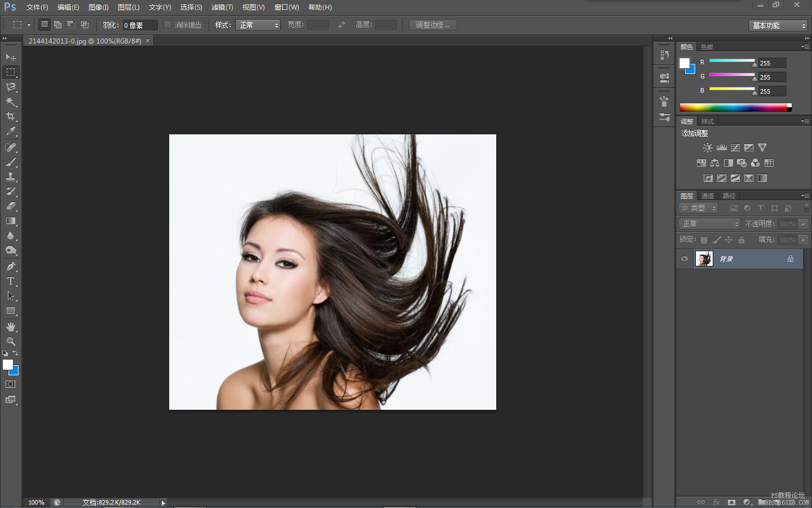
Task: Toggle the shape layer filter icon
Action: [774, 208]
